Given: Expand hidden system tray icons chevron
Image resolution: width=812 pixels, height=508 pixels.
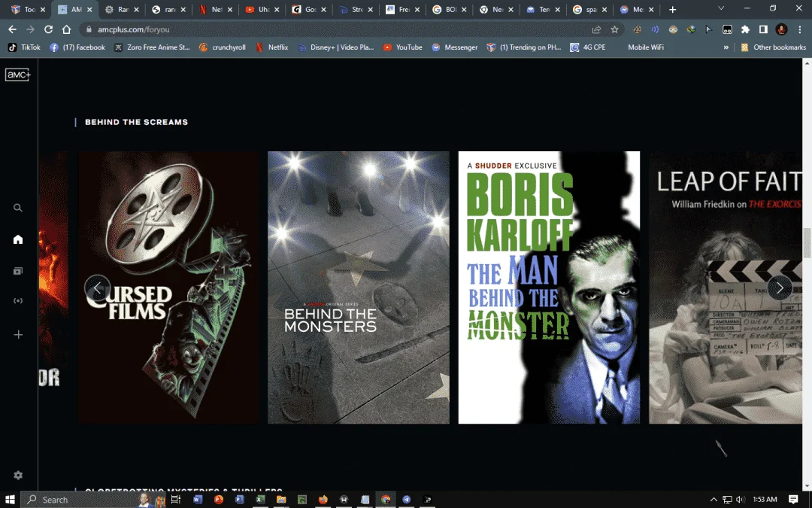Looking at the screenshot, I should pyautogui.click(x=714, y=499).
